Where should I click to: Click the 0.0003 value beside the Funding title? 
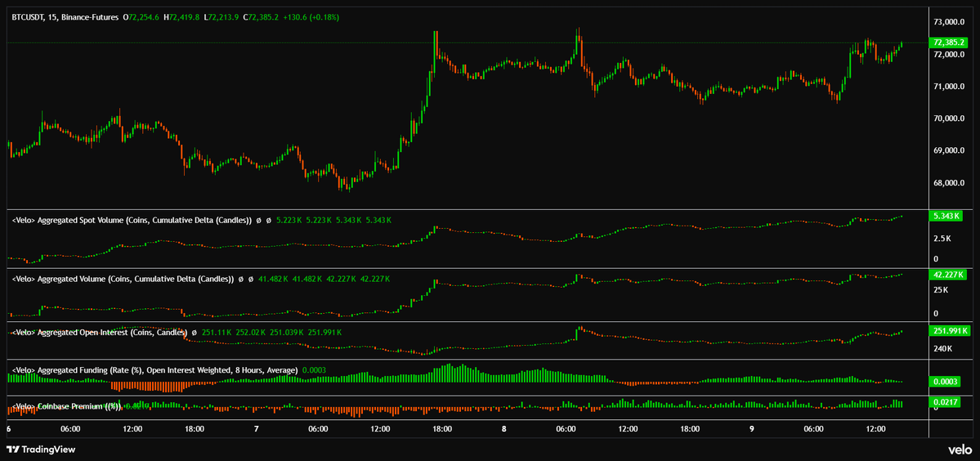pos(313,370)
